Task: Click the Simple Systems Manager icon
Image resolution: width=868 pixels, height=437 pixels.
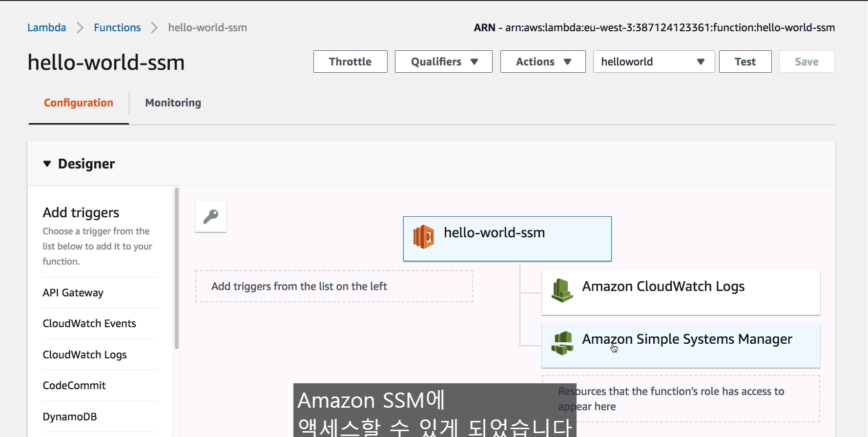Action: coord(562,343)
